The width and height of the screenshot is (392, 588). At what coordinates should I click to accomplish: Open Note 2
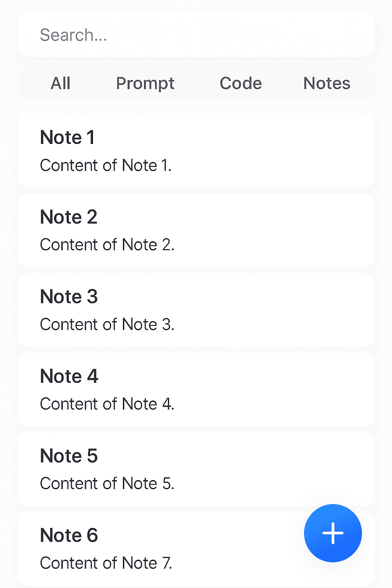[x=196, y=230]
